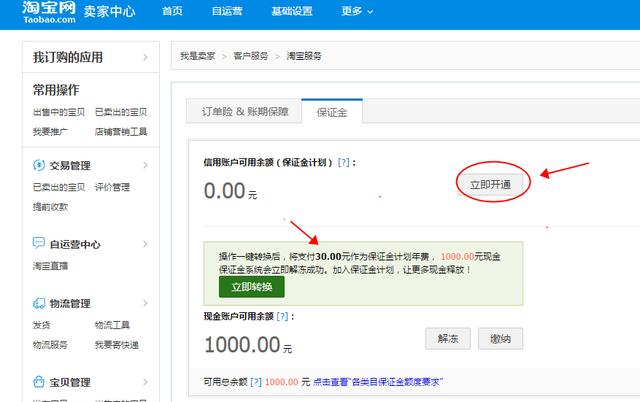Open 提前收款 link

50,207
